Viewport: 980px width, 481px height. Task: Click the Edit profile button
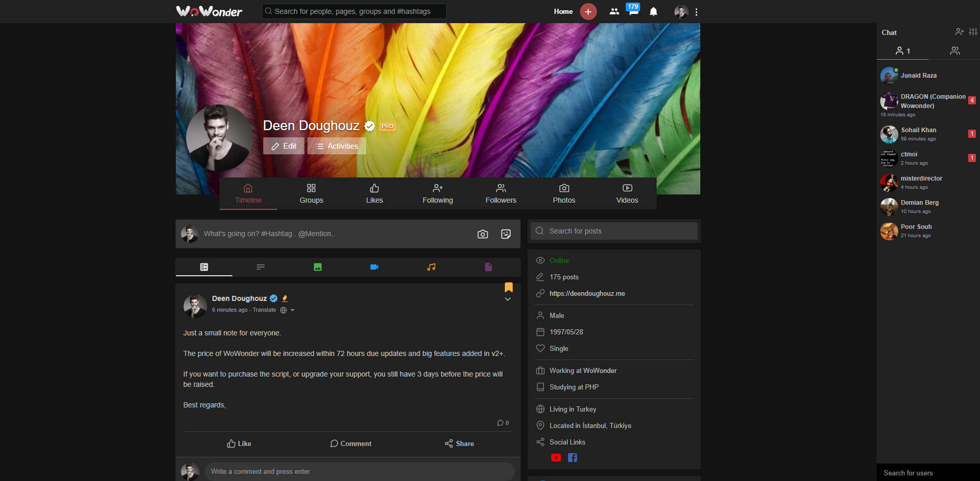coord(284,146)
